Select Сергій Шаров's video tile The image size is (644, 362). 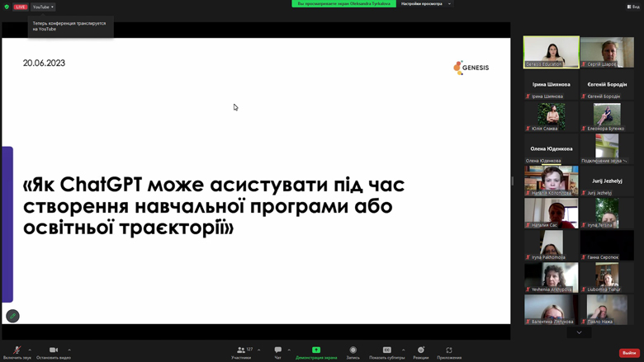click(607, 52)
